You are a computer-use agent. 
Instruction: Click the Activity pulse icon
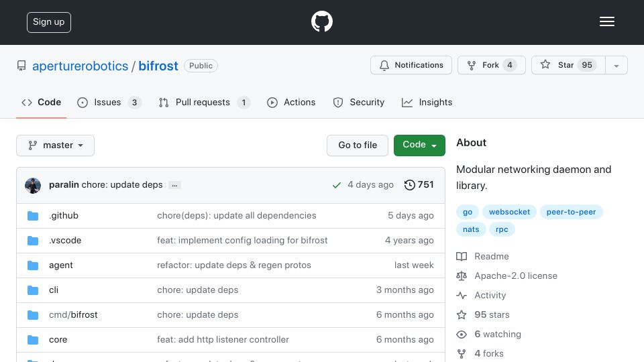pyautogui.click(x=462, y=296)
